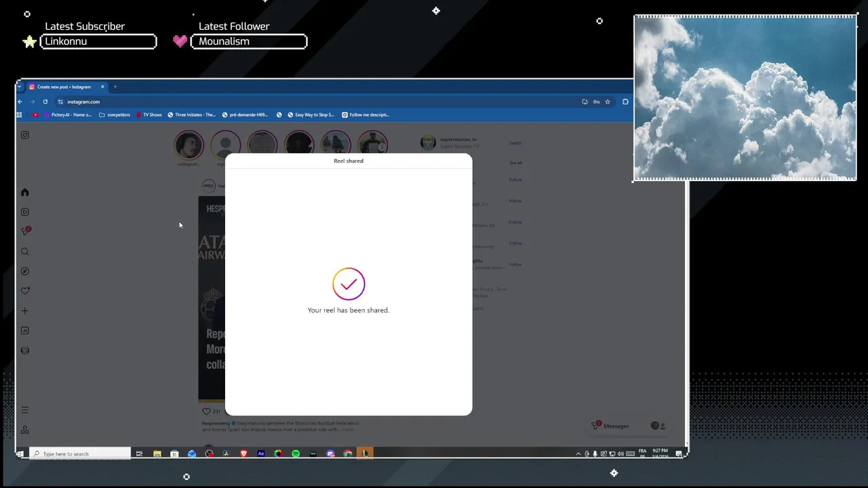Open the first story avatar with headphones
Screen dimensions: 868x488
point(189,145)
